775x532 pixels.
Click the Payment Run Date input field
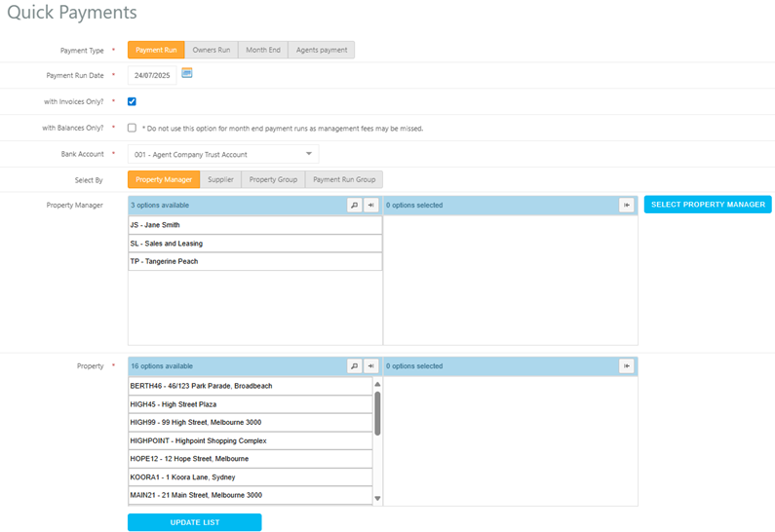(152, 76)
